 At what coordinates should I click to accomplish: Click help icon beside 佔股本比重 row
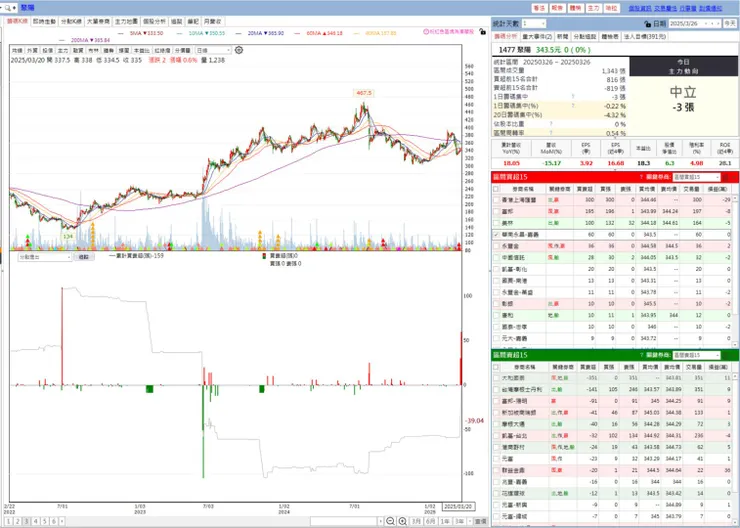[x=551, y=124]
